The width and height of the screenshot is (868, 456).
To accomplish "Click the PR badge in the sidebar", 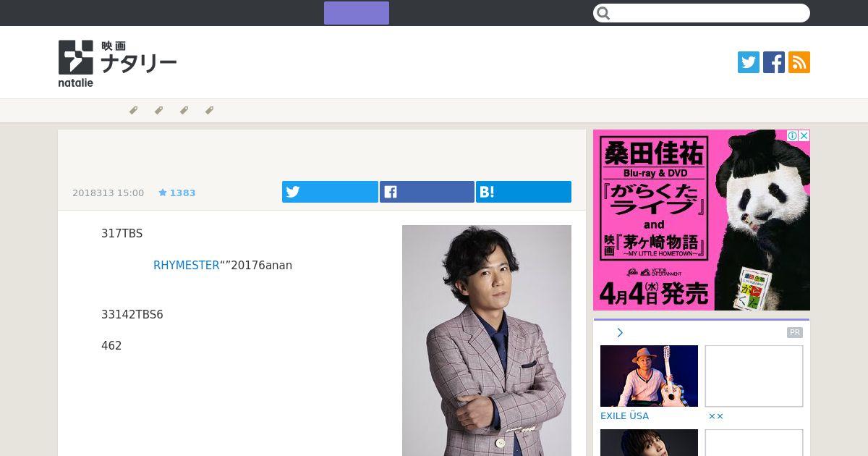I will click(795, 332).
